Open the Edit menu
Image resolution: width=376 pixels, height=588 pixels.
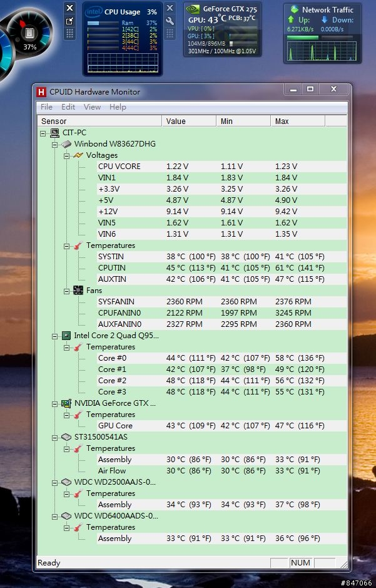coord(68,107)
